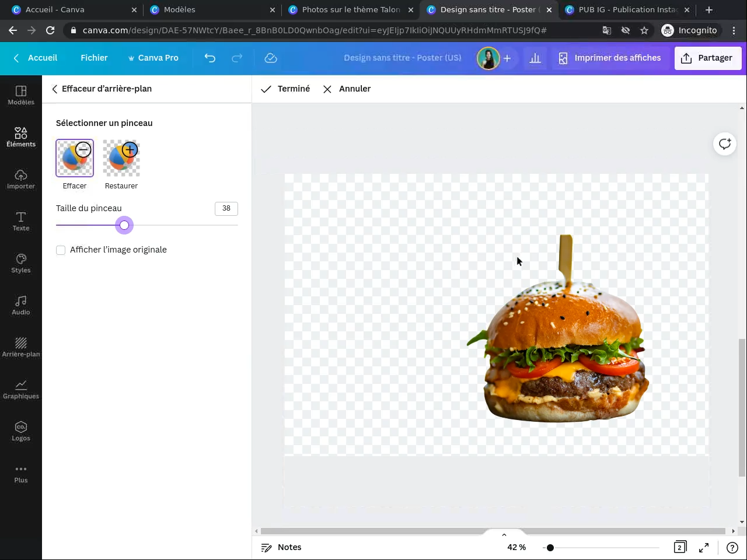Bookmark this page with the star icon
The width and height of the screenshot is (747, 560).
tap(644, 30)
